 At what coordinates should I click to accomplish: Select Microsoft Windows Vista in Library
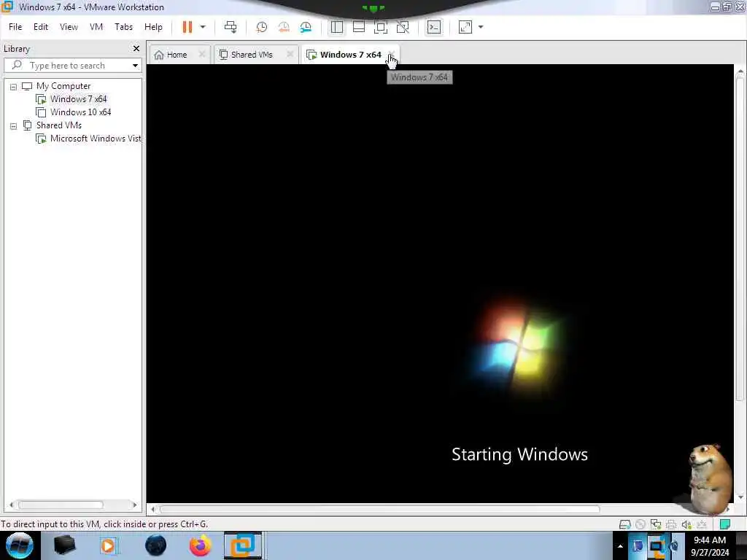tap(88, 139)
